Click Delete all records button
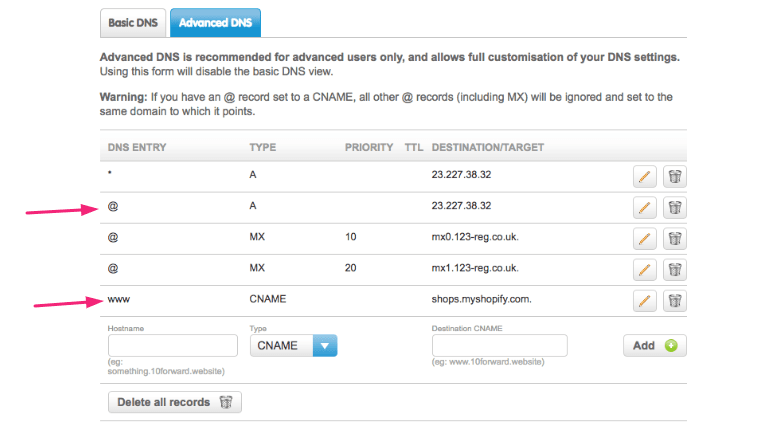Viewport: 784px width, 440px height. pos(174,402)
